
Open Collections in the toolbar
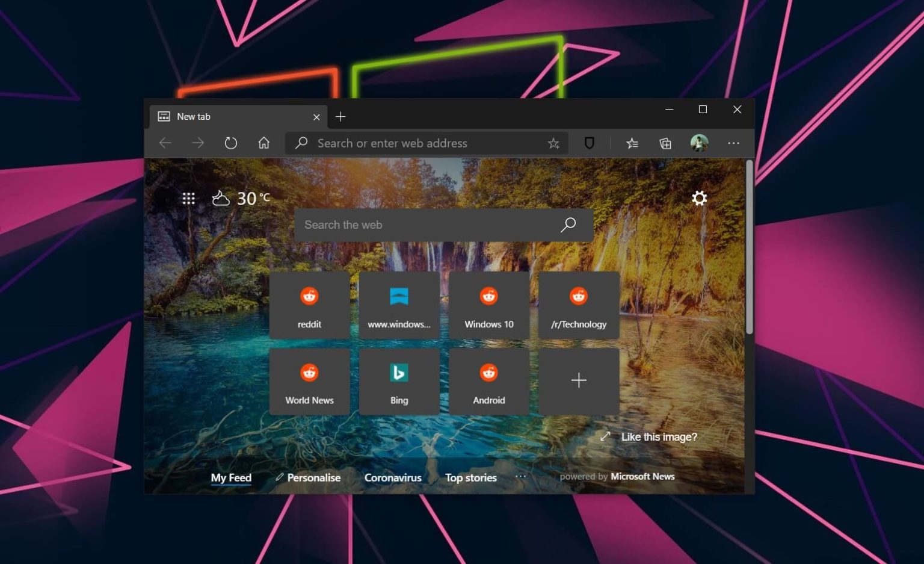coord(664,143)
